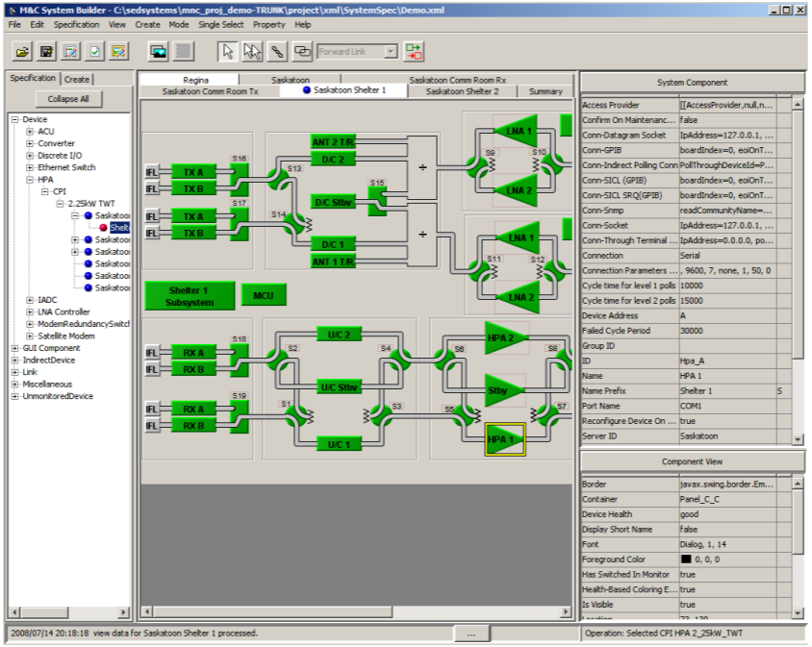Collapse the 2.25kW TWT tree node

click(x=60, y=204)
